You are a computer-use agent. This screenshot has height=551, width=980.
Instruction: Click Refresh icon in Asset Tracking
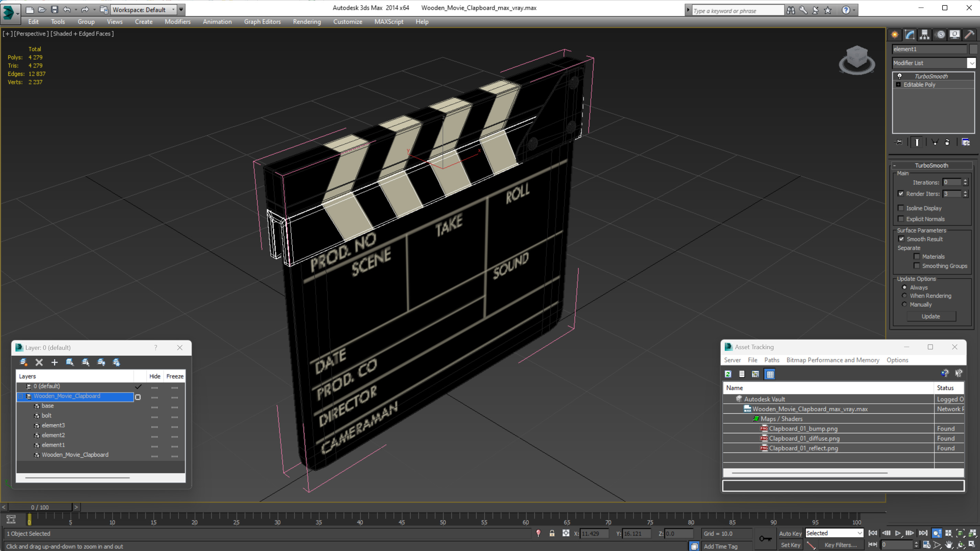tap(728, 374)
